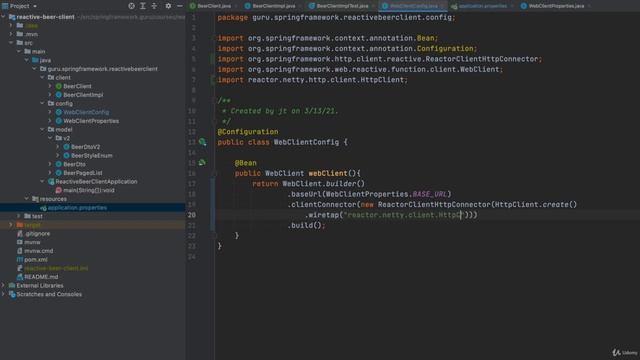This screenshot has height=360, width=640.
Task: Expand the test folder
Action: coord(19,216)
